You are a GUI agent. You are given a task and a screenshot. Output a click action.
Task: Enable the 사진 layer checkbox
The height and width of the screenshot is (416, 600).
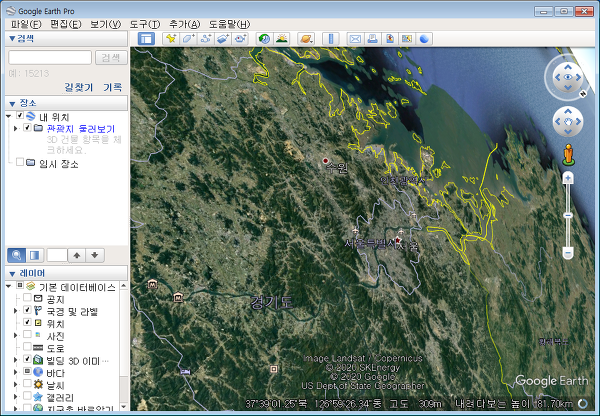tap(27, 334)
